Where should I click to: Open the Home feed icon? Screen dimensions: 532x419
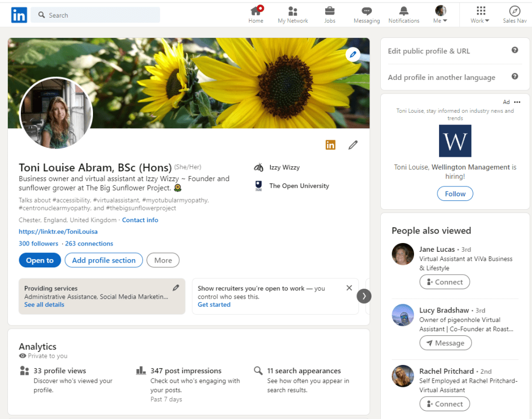click(256, 11)
